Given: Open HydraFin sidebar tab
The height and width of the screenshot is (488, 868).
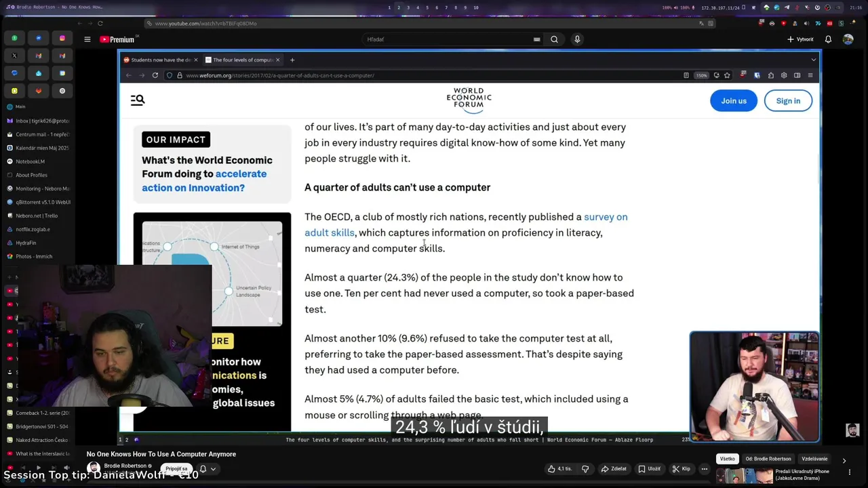Looking at the screenshot, I should pyautogui.click(x=39, y=243).
